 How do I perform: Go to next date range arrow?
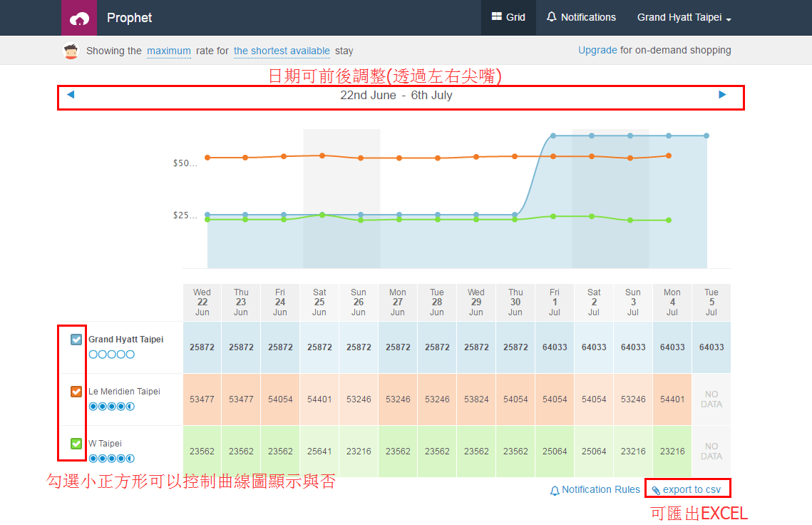tap(722, 94)
